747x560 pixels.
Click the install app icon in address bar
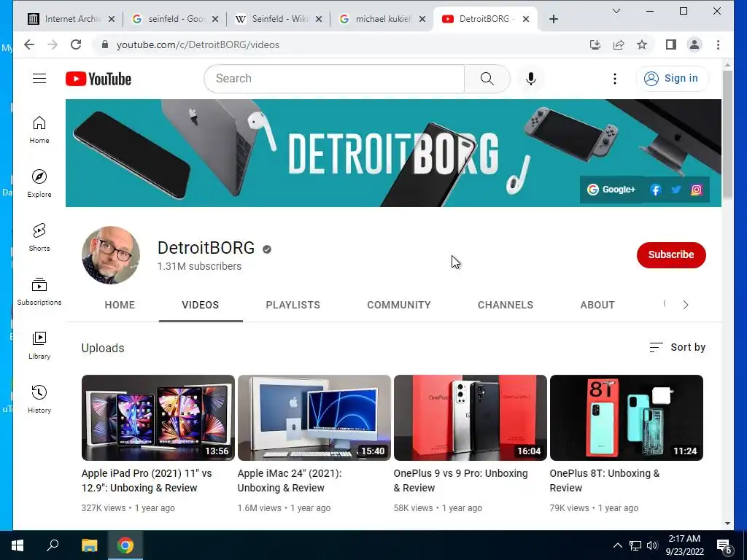(x=595, y=44)
